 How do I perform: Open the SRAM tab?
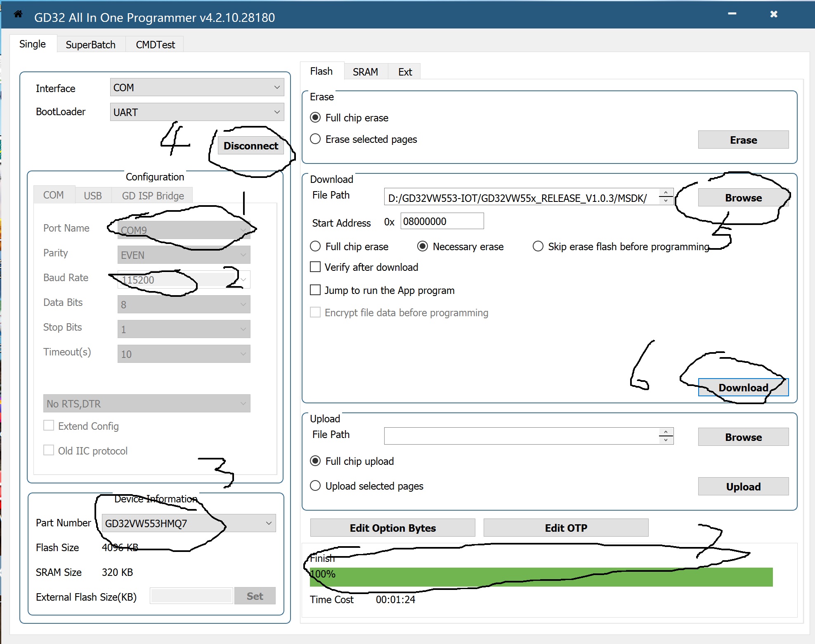click(365, 72)
